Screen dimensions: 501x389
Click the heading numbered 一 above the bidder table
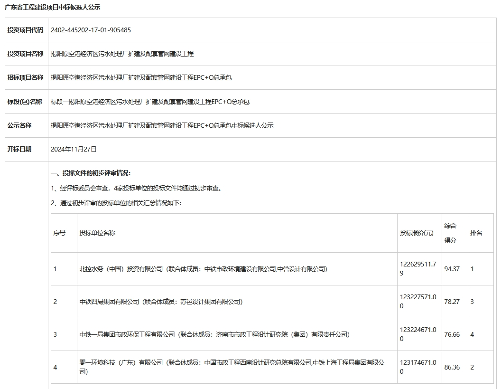(x=91, y=173)
